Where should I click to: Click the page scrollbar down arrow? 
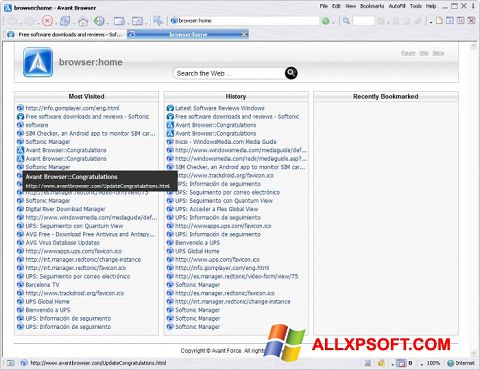[x=474, y=353]
